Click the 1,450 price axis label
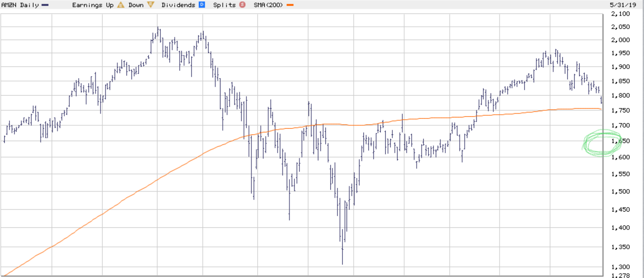 (621, 210)
